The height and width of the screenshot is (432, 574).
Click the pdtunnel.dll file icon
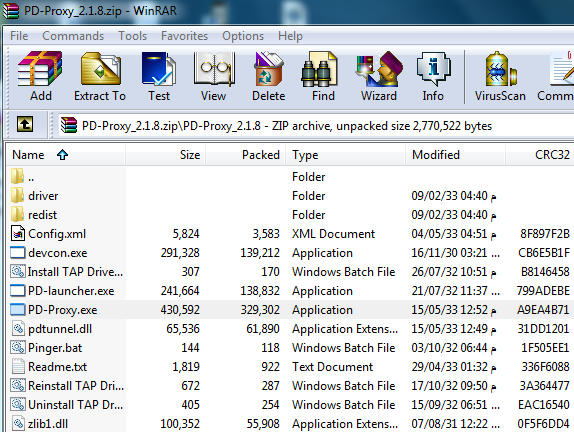18,328
